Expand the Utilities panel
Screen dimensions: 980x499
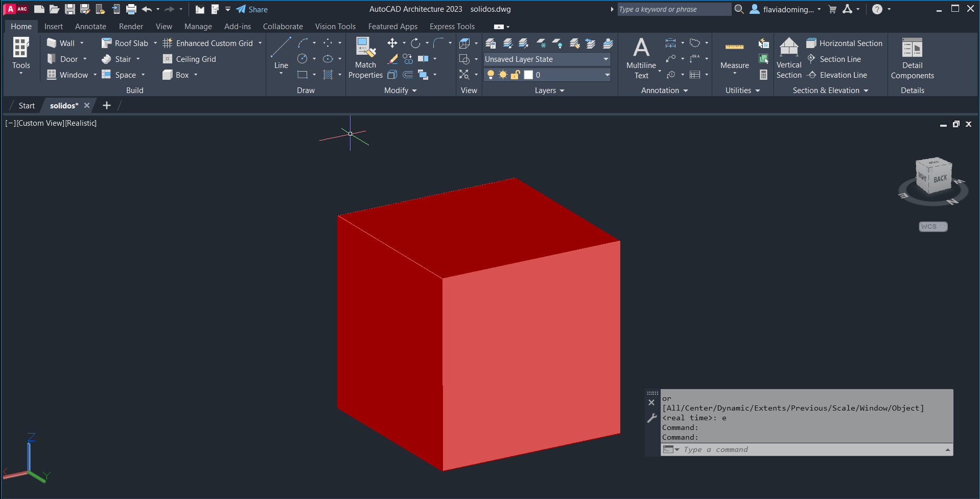743,90
